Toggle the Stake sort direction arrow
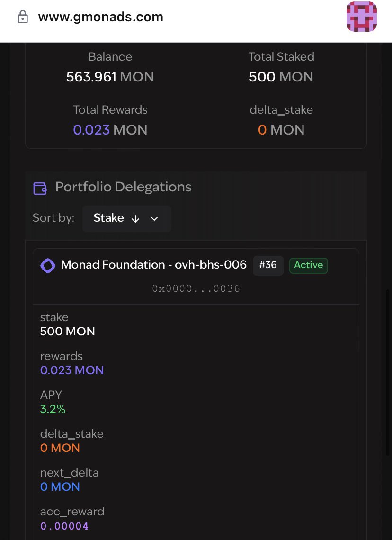 coord(135,219)
